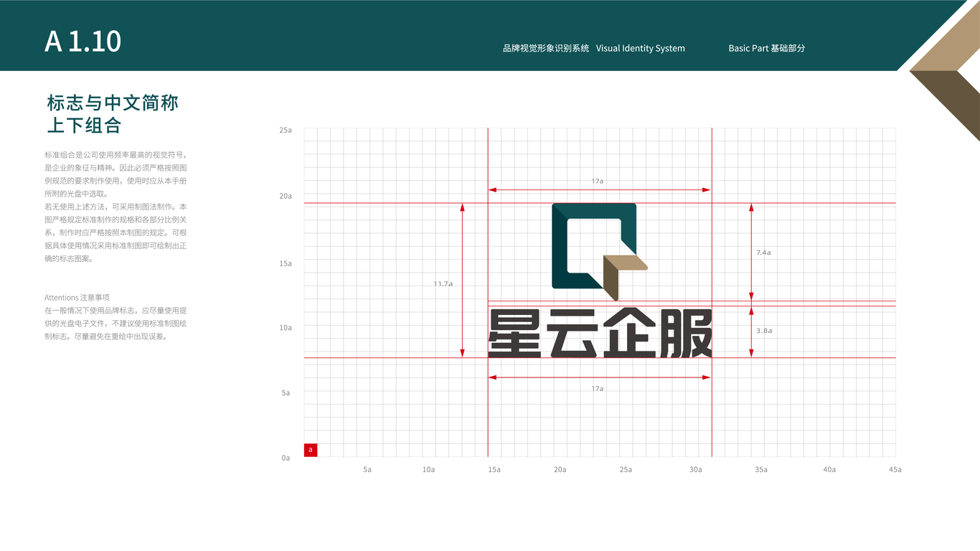Click the A 1.10 page number heading
Viewport: 980px width, 551px height.
pyautogui.click(x=83, y=42)
